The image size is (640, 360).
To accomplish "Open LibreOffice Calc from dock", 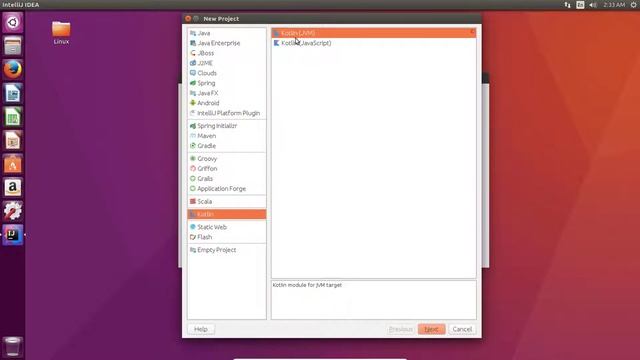I will click(13, 117).
